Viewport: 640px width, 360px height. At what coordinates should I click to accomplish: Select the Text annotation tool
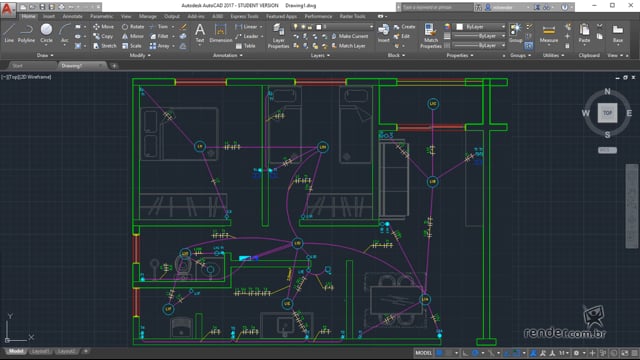click(x=200, y=33)
